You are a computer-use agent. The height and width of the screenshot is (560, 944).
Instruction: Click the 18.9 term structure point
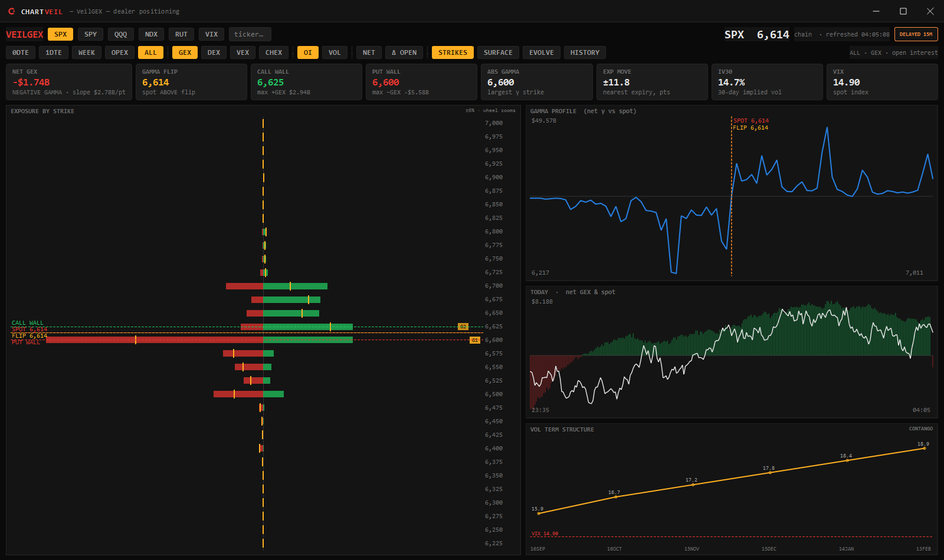pos(924,449)
